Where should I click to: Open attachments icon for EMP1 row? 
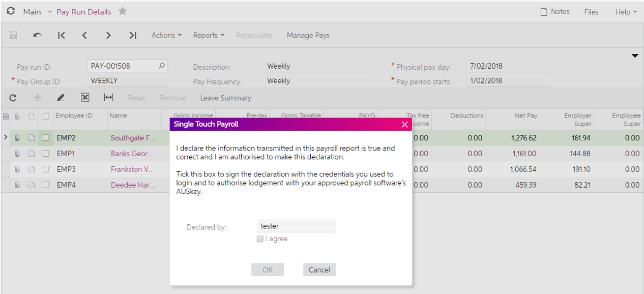pyautogui.click(x=17, y=154)
